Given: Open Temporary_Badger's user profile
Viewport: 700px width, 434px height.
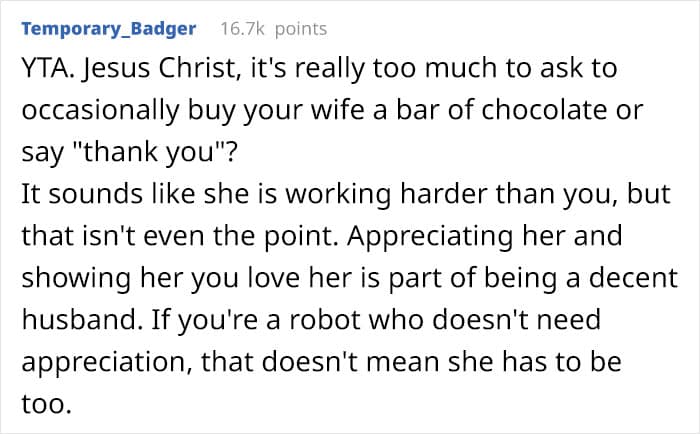Looking at the screenshot, I should (x=108, y=29).
